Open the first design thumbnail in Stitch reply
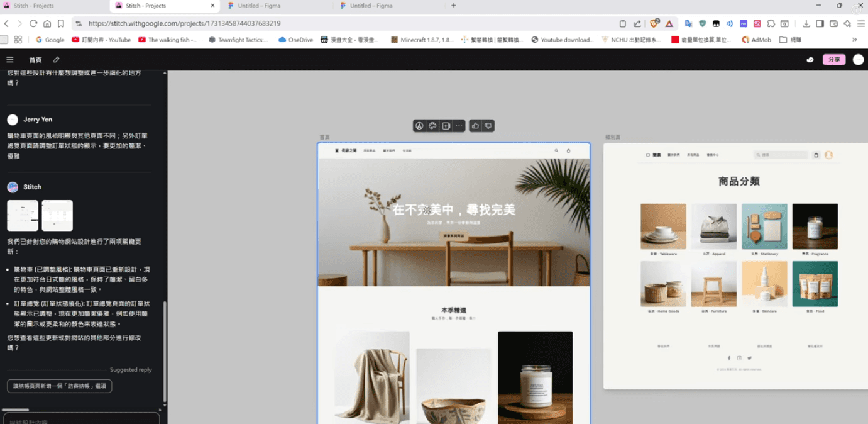 coord(23,216)
